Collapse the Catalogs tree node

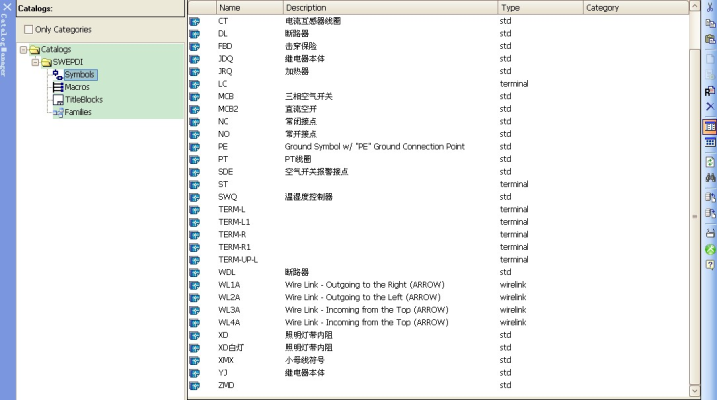(x=23, y=49)
